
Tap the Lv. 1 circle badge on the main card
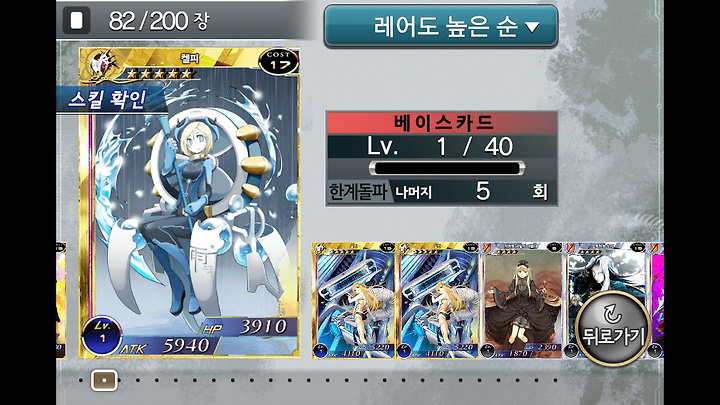point(102,334)
